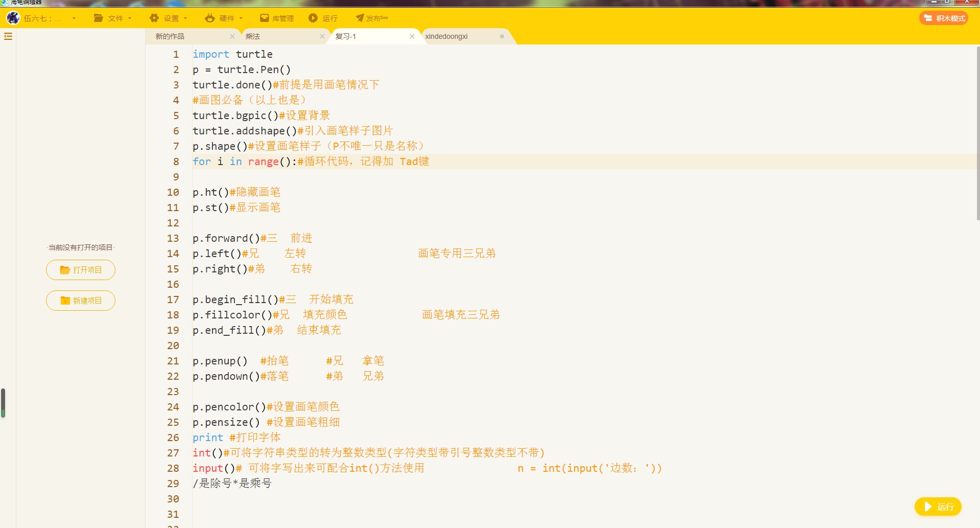Switch to the 乘法 tab
The height and width of the screenshot is (528, 980).
click(x=253, y=36)
